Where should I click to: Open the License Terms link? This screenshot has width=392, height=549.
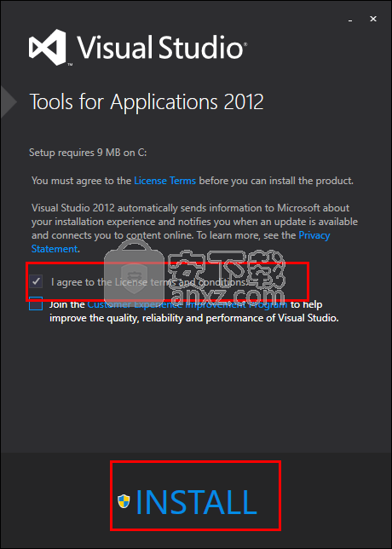tap(164, 181)
